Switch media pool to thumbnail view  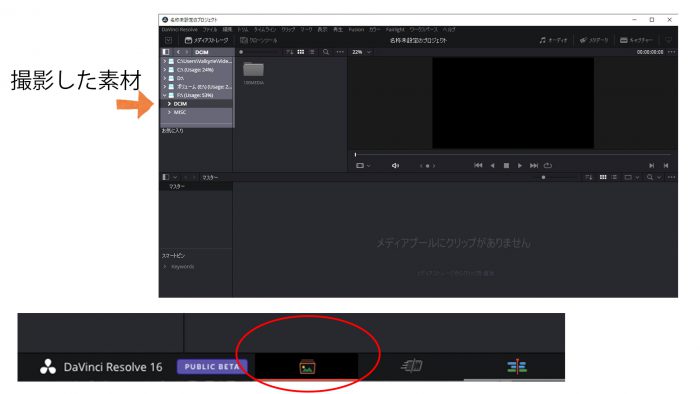point(603,177)
